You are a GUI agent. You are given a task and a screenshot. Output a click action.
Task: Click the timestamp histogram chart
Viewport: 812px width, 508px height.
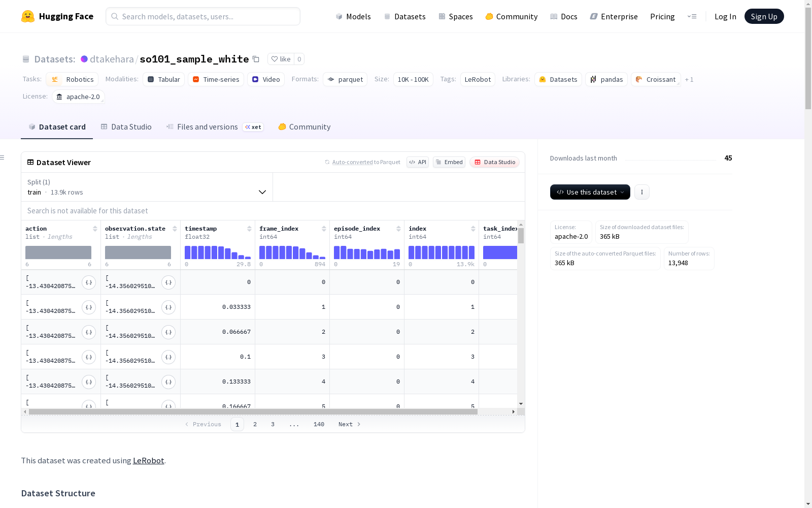218,252
